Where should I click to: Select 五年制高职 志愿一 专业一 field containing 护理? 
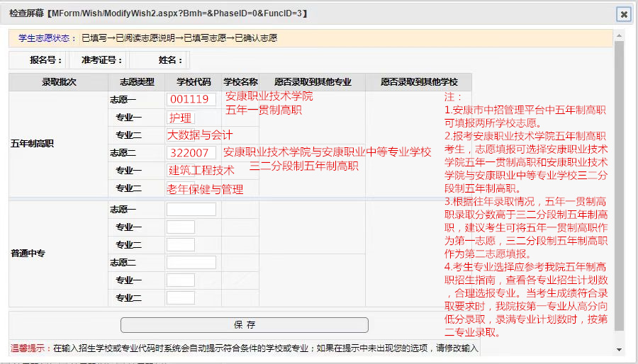tap(181, 118)
